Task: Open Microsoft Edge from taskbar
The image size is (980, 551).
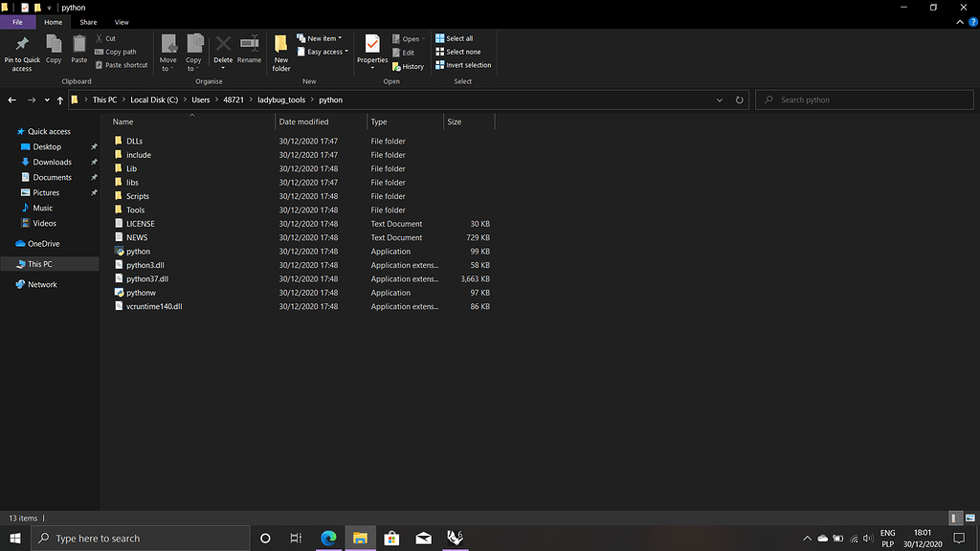Action: (x=328, y=538)
